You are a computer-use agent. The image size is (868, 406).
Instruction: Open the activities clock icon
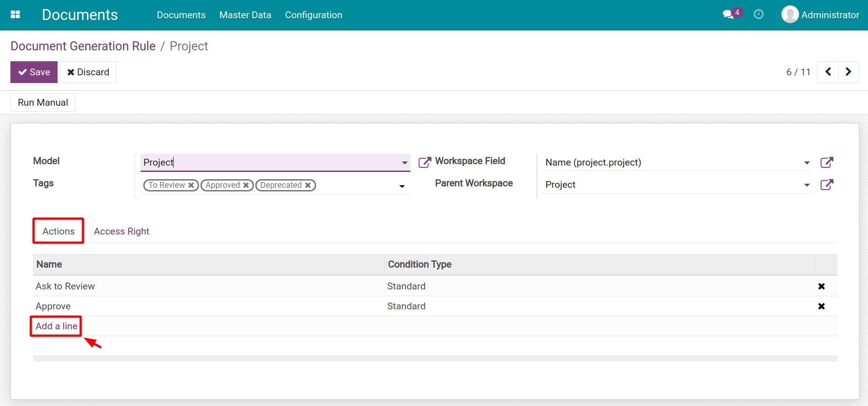click(x=758, y=15)
